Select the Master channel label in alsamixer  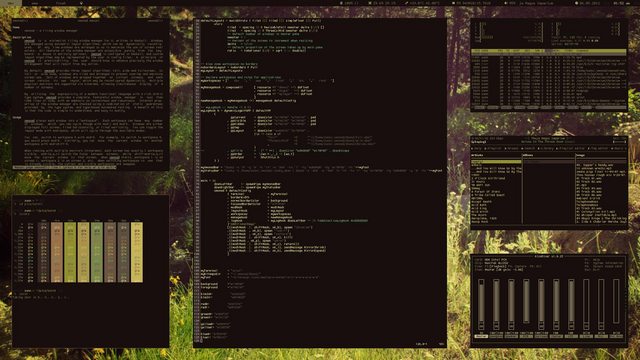[481, 336]
